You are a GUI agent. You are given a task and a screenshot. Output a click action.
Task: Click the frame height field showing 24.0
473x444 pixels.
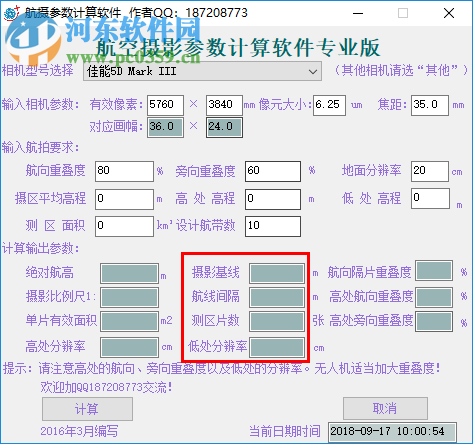224,127
